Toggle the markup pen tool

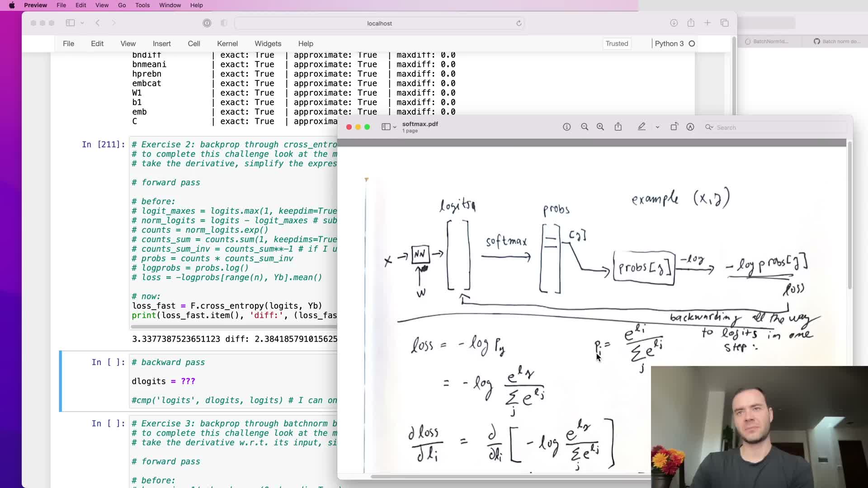[x=642, y=127]
